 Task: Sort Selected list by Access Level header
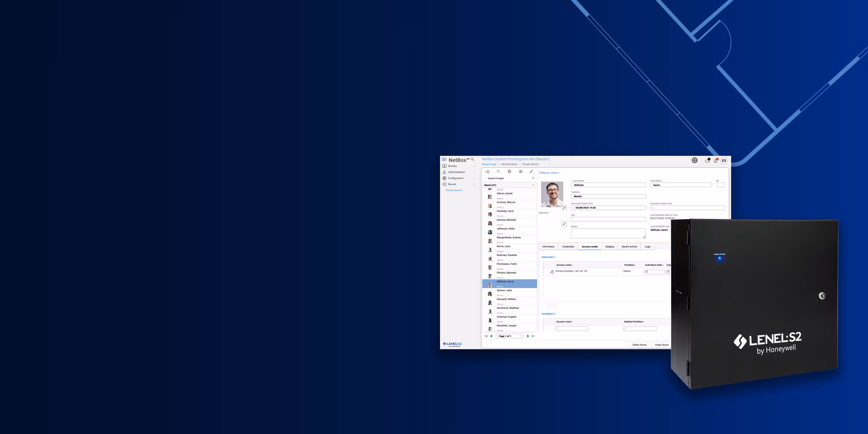click(564, 265)
